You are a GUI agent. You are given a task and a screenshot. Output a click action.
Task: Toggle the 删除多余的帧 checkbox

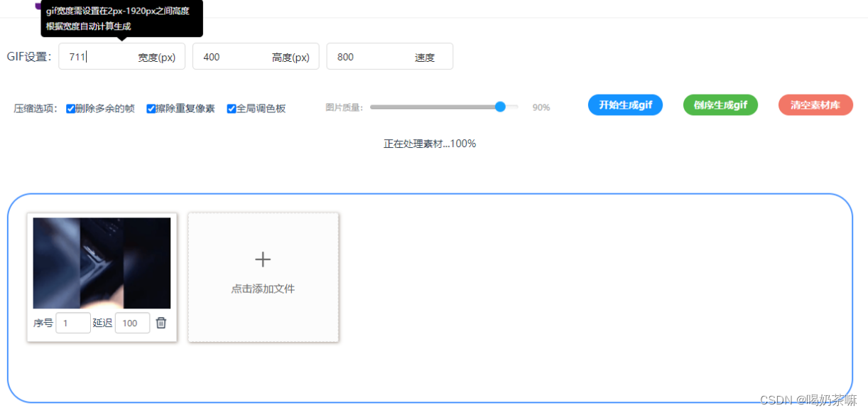point(70,109)
